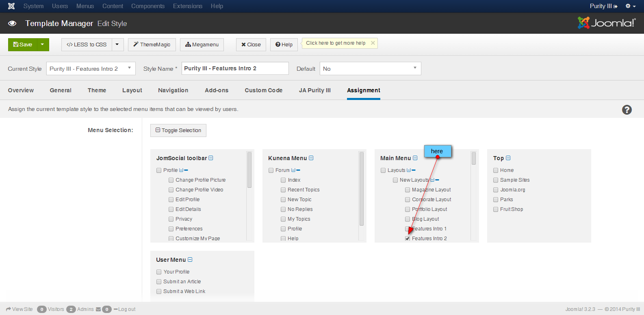Click the JomSocial toolbar list scrollbar

point(249,170)
